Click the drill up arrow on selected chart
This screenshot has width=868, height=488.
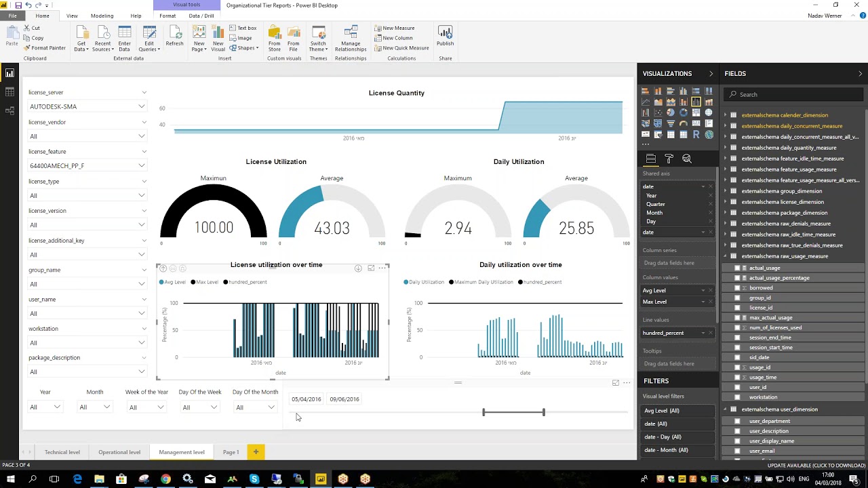tap(163, 268)
